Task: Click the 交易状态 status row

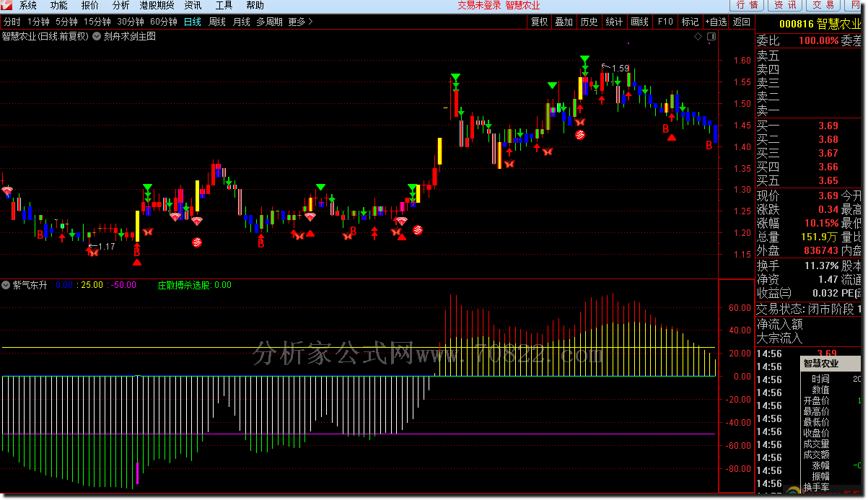Action: [809, 309]
